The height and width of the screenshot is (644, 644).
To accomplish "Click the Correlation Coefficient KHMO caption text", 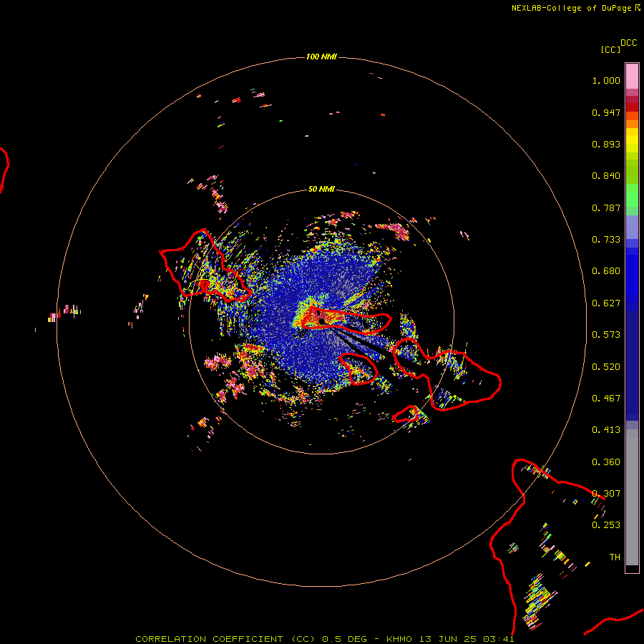I will 325,639.
